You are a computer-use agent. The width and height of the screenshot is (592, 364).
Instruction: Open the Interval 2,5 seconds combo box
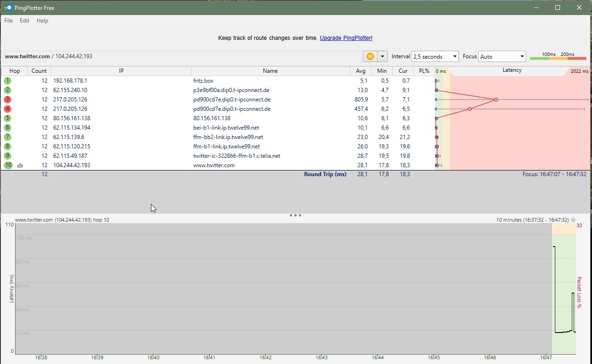[x=434, y=56]
